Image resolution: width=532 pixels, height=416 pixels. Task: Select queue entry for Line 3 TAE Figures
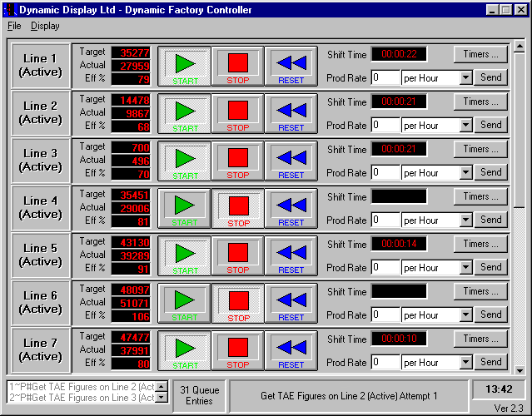coord(82,397)
